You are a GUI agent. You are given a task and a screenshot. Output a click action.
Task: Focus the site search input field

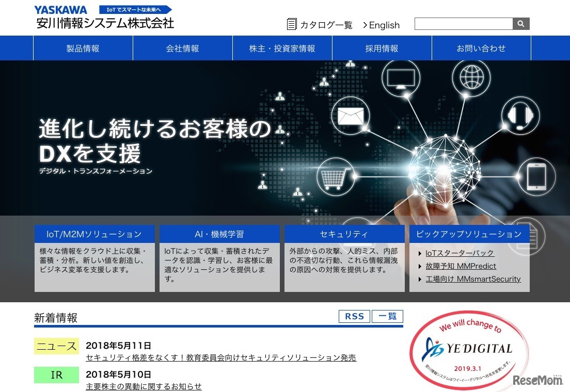(464, 24)
